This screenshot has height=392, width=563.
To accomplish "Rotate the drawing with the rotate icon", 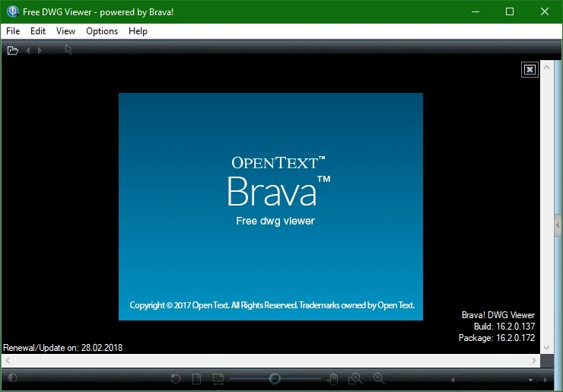I will (x=176, y=378).
